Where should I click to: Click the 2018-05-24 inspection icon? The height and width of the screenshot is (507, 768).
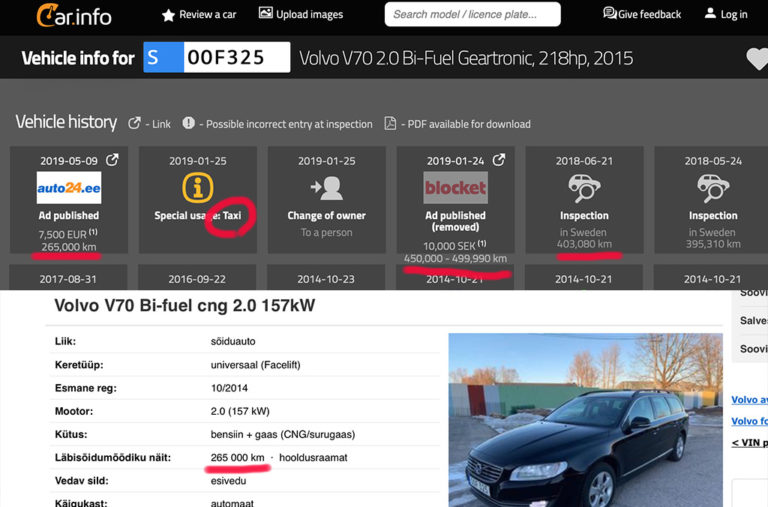tap(712, 187)
